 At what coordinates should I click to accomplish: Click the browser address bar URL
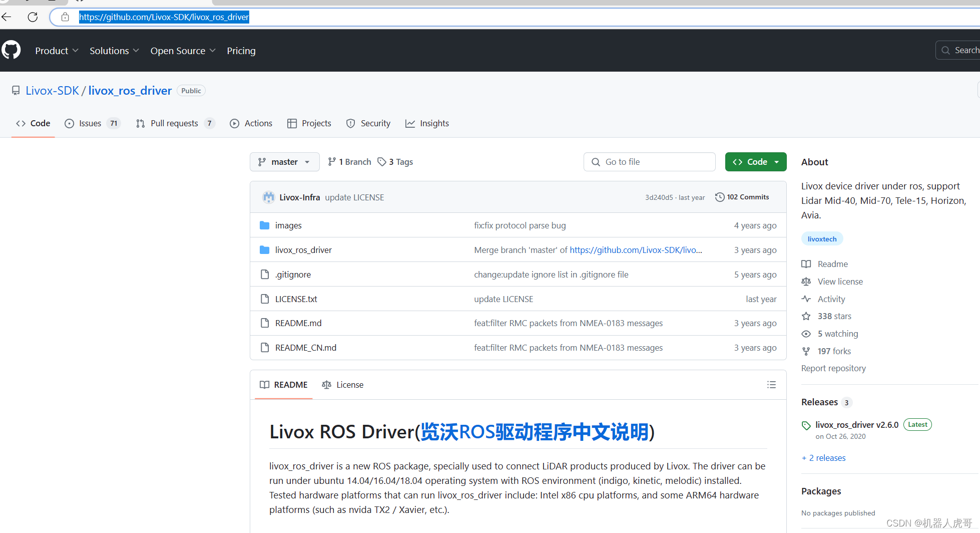point(164,17)
